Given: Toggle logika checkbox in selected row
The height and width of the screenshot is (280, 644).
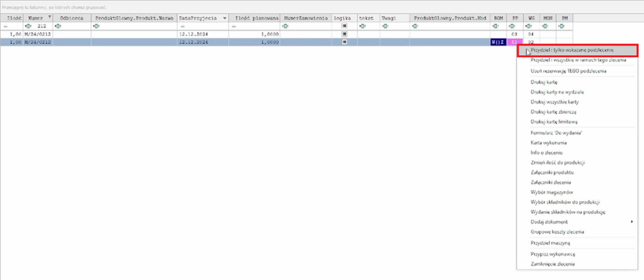Looking at the screenshot, I should click(x=344, y=42).
